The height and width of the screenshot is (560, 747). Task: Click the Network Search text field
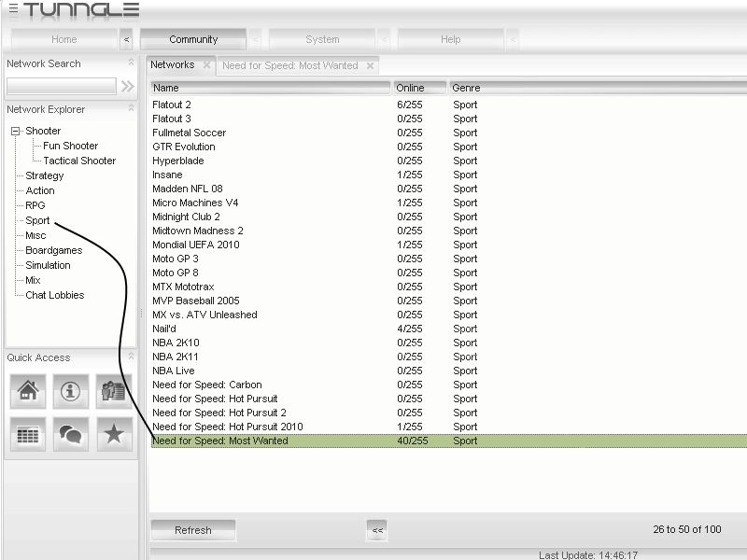point(61,86)
